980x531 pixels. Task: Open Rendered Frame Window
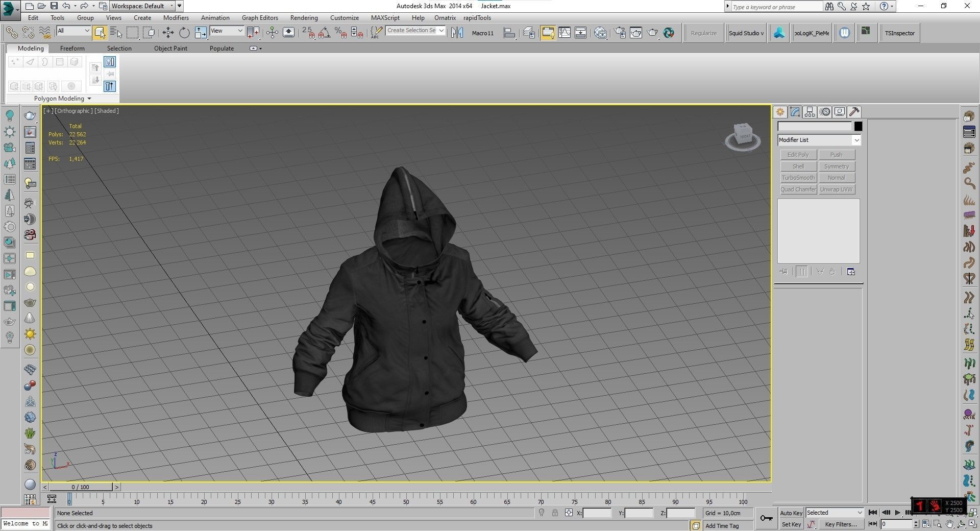click(636, 33)
